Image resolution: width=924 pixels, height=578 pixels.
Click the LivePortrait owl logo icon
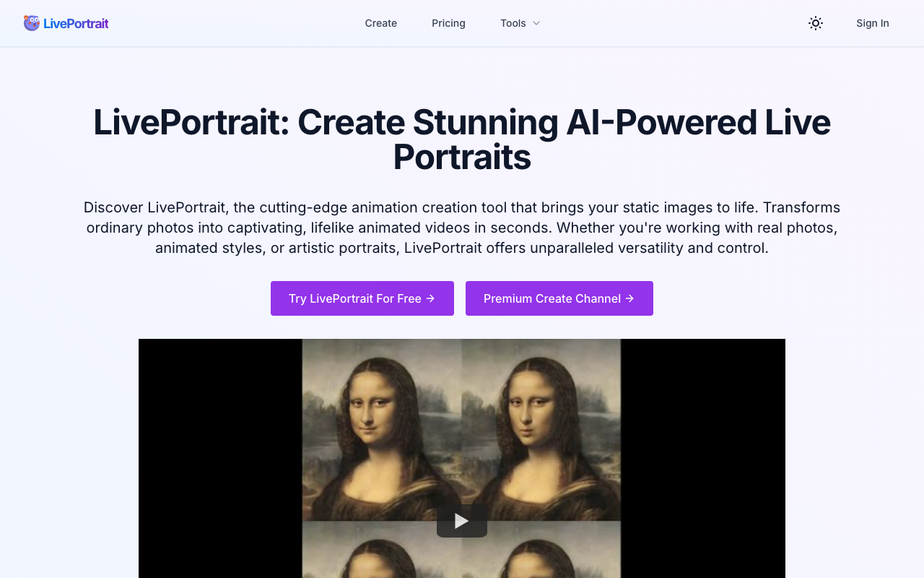click(x=32, y=23)
